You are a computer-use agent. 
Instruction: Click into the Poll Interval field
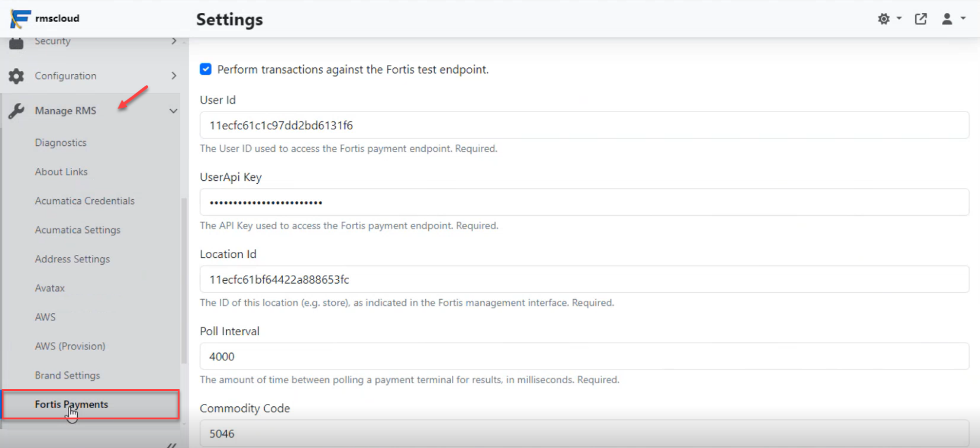(x=584, y=356)
